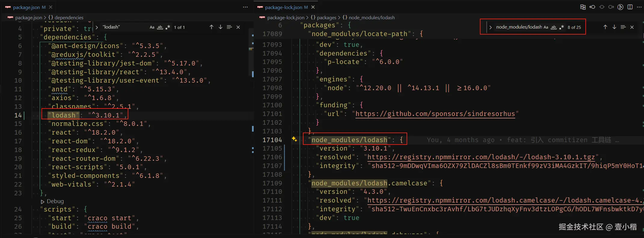Go to next match in right find widget
644x238 pixels.
click(614, 27)
